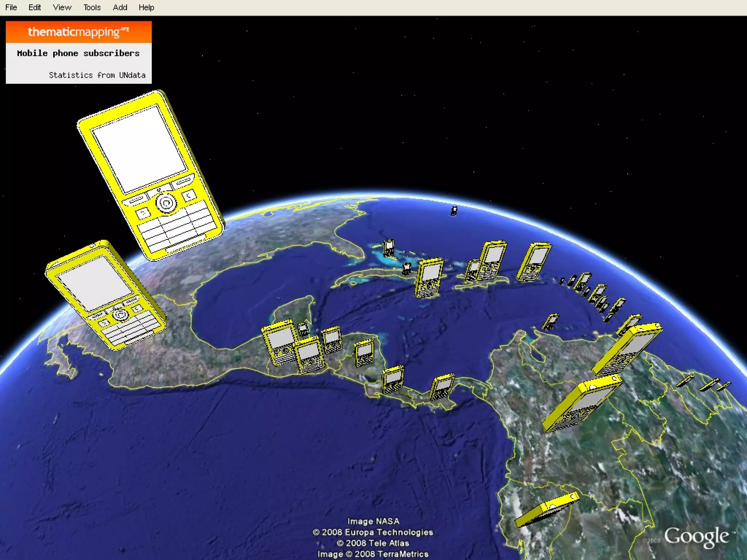Select the phone symbol over El Salvador

tap(309, 354)
